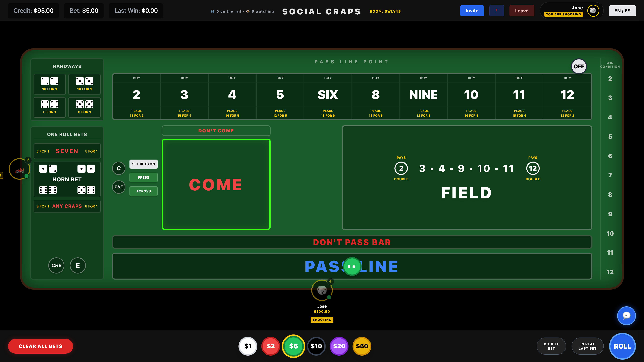The height and width of the screenshot is (362, 644).
Task: Bet on hard eight 8 FOR 1
Action: pyautogui.click(x=49, y=107)
